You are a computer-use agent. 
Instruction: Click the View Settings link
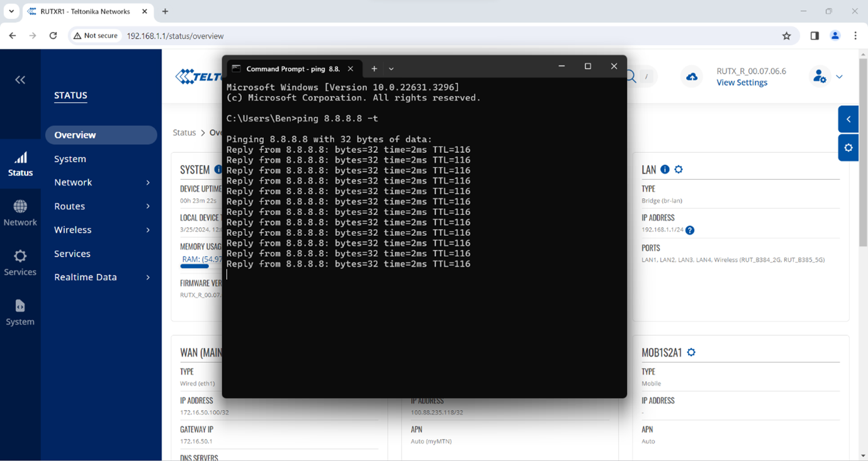click(x=741, y=82)
